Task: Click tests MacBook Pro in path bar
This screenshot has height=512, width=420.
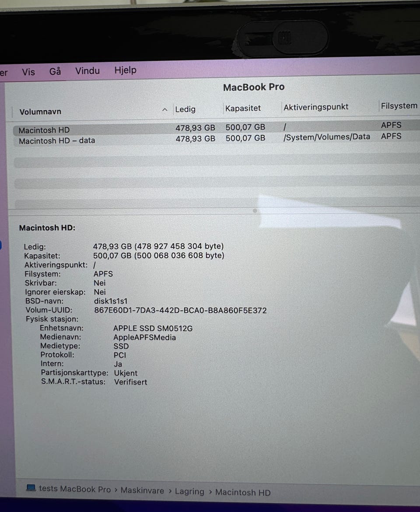Action: (75, 489)
